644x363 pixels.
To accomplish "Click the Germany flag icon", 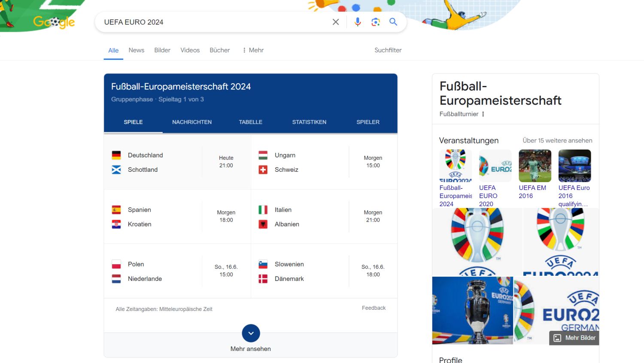I will tap(116, 155).
